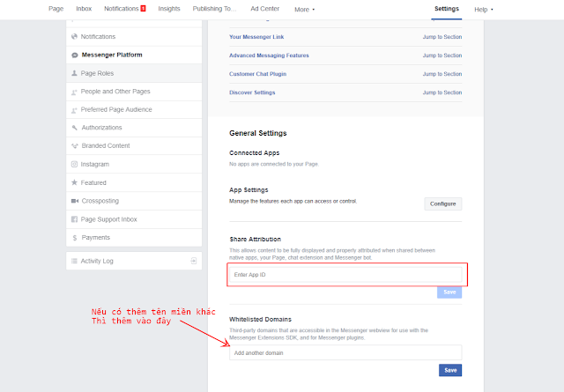
Task: Select Payments in settings sidebar
Action: coord(134,238)
